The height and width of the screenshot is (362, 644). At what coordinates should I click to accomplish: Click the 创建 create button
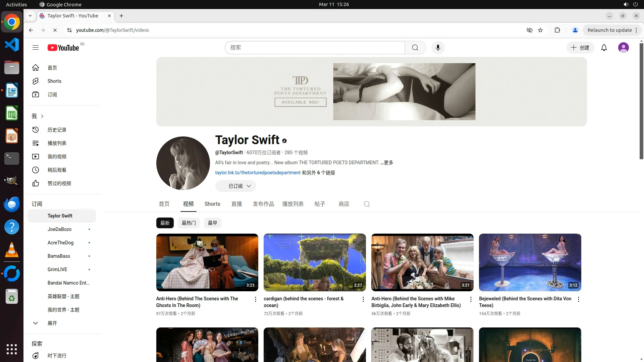[x=580, y=48]
